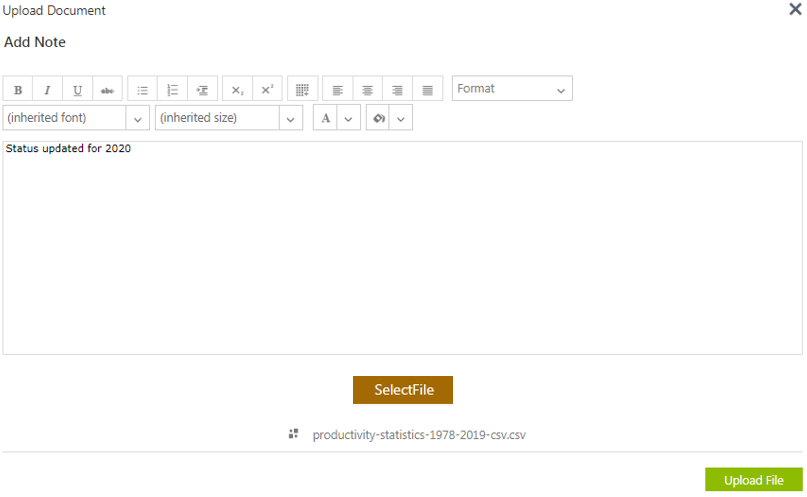The width and height of the screenshot is (807, 497).
Task: Justify the paragraph text
Action: coord(427,89)
